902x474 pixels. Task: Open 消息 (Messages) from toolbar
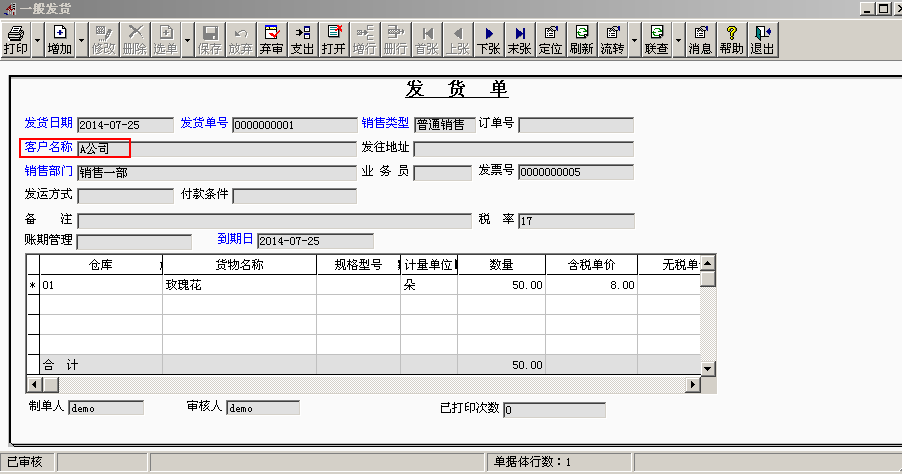[700, 40]
